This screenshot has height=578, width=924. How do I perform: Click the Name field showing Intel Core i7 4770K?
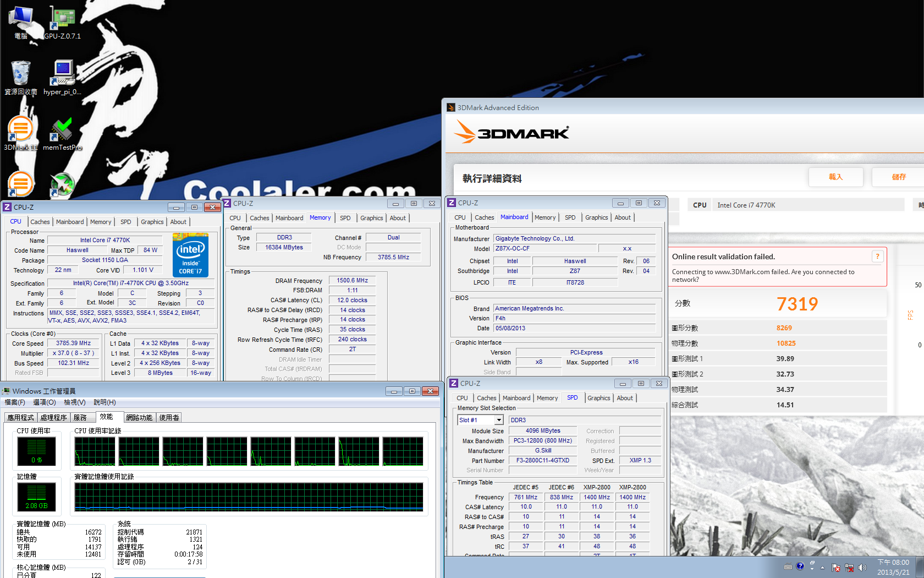(x=105, y=240)
